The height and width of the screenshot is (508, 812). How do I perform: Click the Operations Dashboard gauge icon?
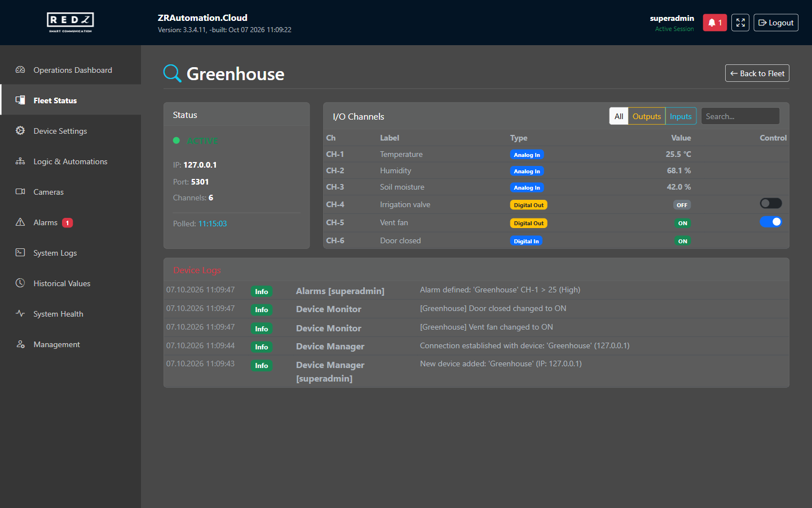coord(20,70)
